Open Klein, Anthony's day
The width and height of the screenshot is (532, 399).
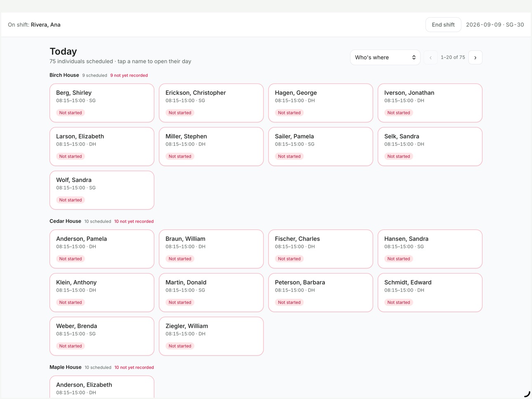[102, 293]
